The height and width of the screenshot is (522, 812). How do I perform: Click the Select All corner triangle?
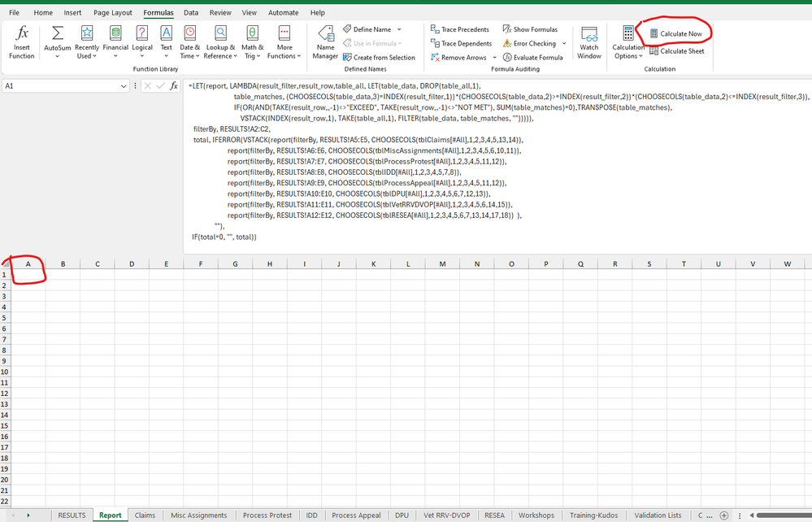[x=6, y=263]
